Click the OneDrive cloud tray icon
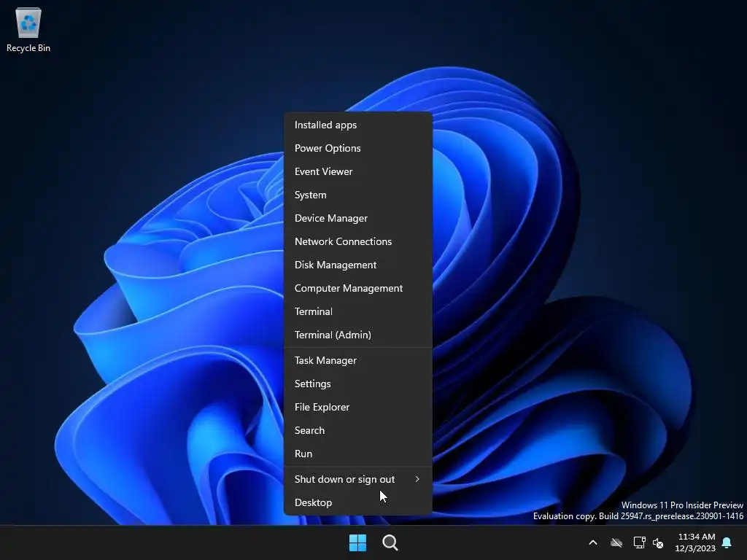This screenshot has width=747, height=560. point(616,542)
